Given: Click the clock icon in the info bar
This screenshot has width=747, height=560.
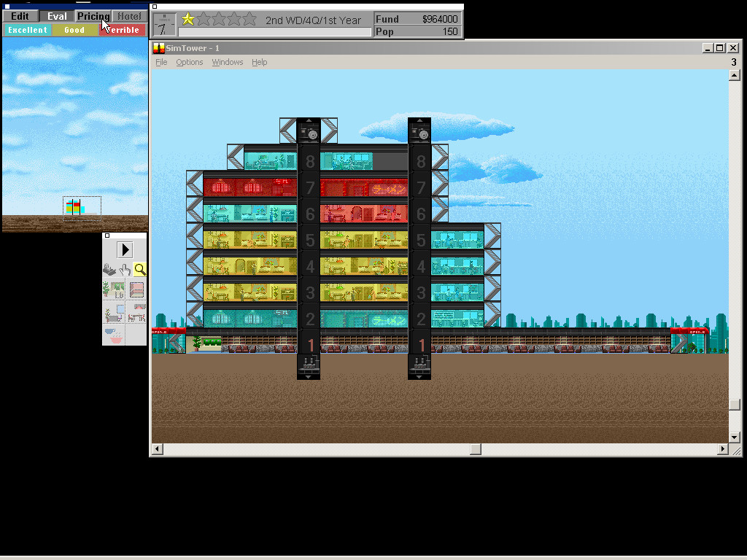Looking at the screenshot, I should click(x=164, y=25).
